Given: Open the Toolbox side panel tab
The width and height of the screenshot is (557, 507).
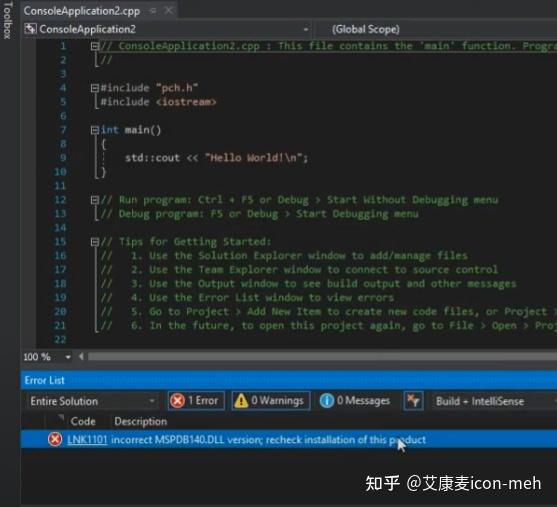Looking at the screenshot, I should click(x=7, y=21).
